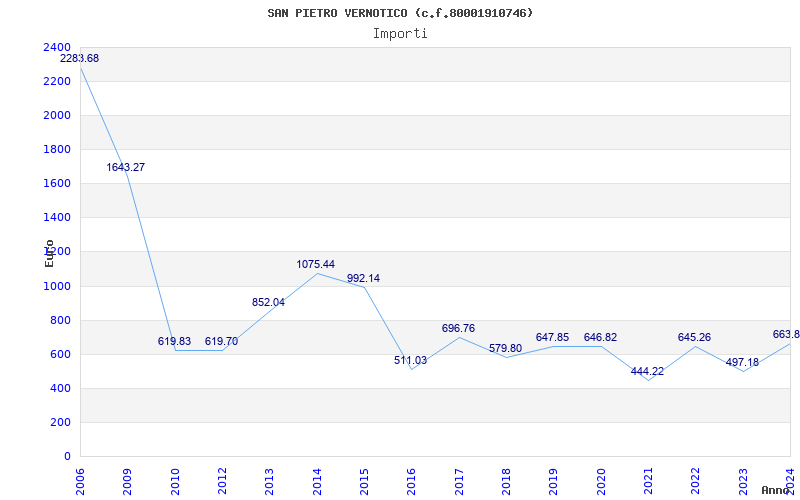
Task: Click the x-axis year 2013
Action: pos(269,482)
